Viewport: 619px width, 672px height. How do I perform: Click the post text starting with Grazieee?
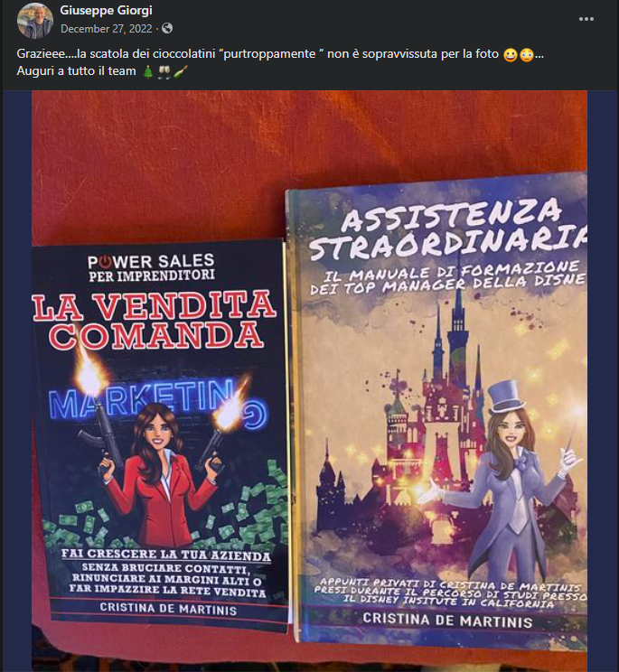click(280, 62)
